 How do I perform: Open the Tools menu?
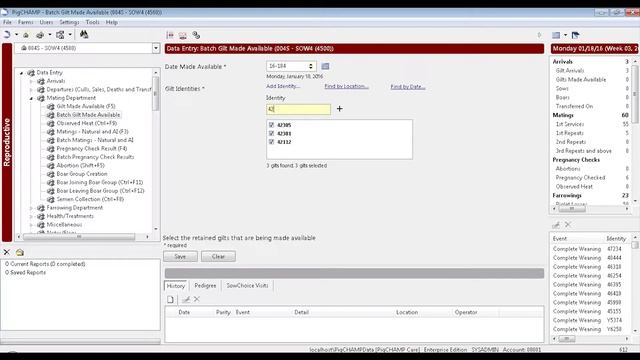(x=93, y=22)
